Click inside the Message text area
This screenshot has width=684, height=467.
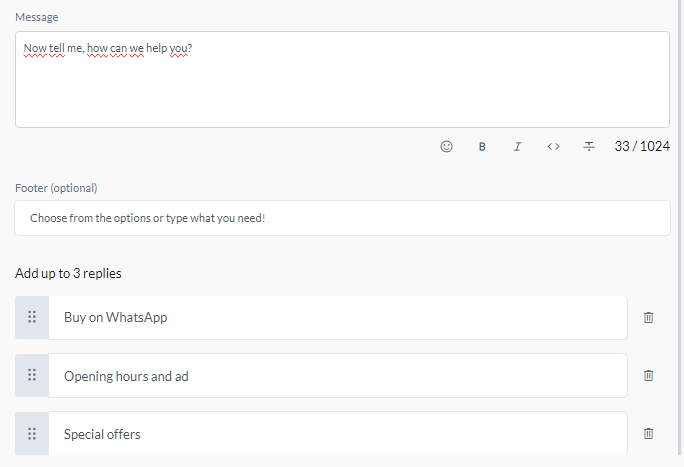[x=342, y=90]
